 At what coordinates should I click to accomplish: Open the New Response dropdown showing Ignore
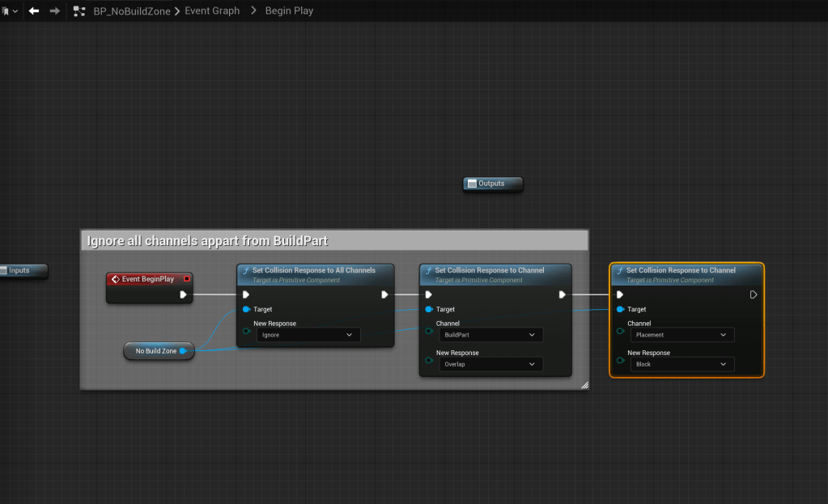pos(308,335)
